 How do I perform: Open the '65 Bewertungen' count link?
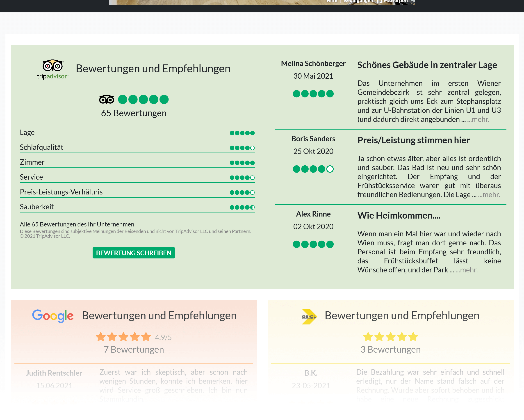(134, 113)
